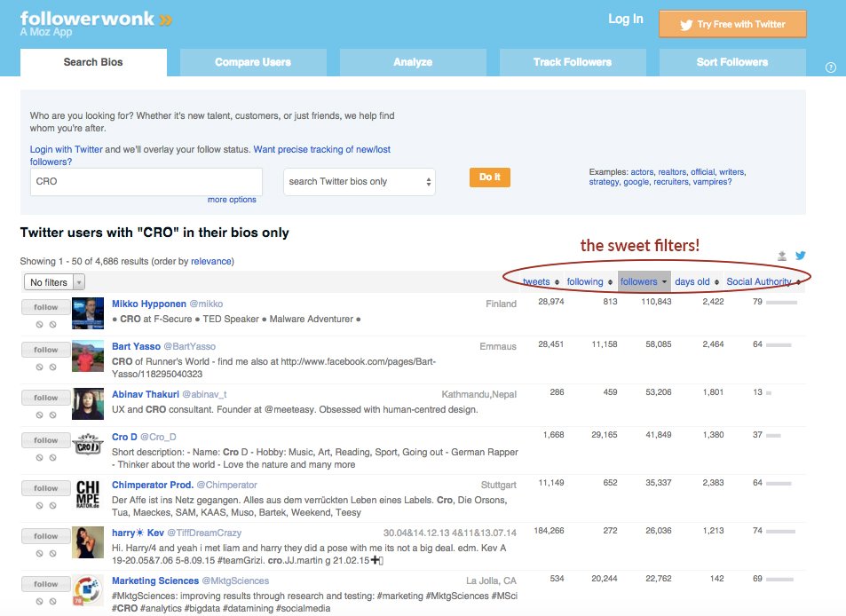Click the 'recruiters' example link
846x616 pixels.
coord(671,182)
